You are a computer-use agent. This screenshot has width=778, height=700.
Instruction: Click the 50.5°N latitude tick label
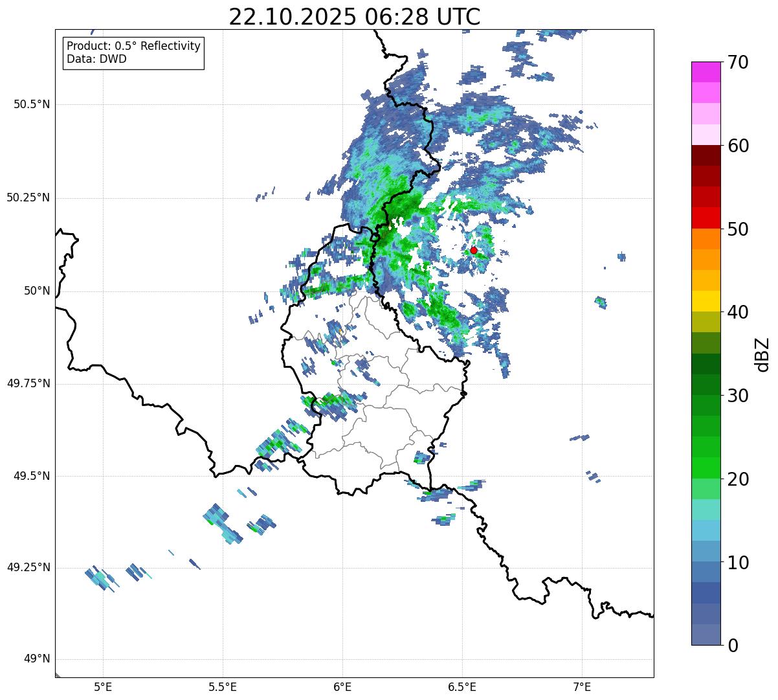click(x=31, y=104)
